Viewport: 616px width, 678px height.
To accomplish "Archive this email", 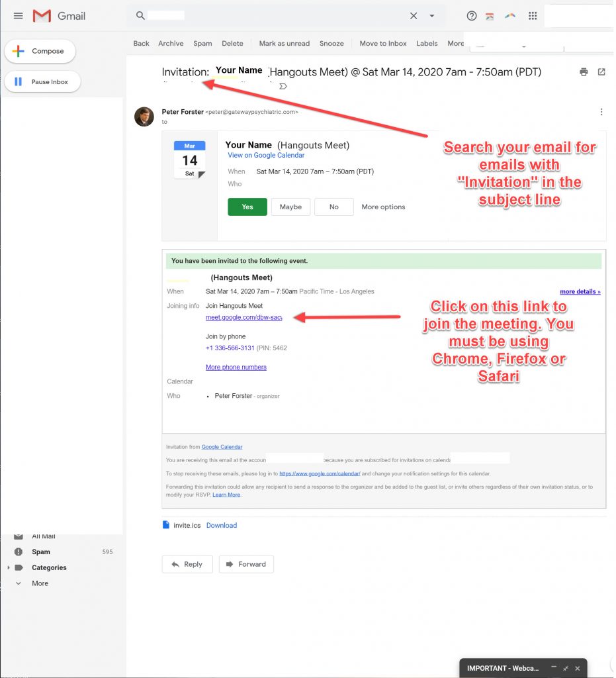I will pos(171,43).
